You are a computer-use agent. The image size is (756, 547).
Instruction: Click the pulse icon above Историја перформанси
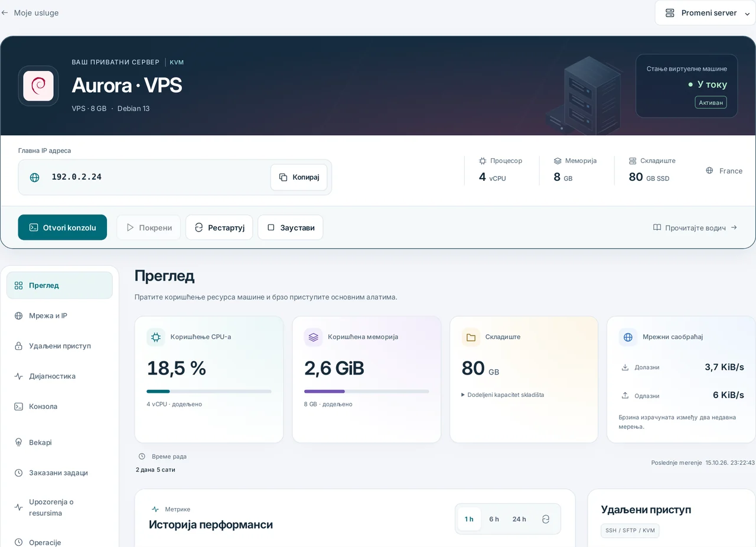tap(155, 509)
